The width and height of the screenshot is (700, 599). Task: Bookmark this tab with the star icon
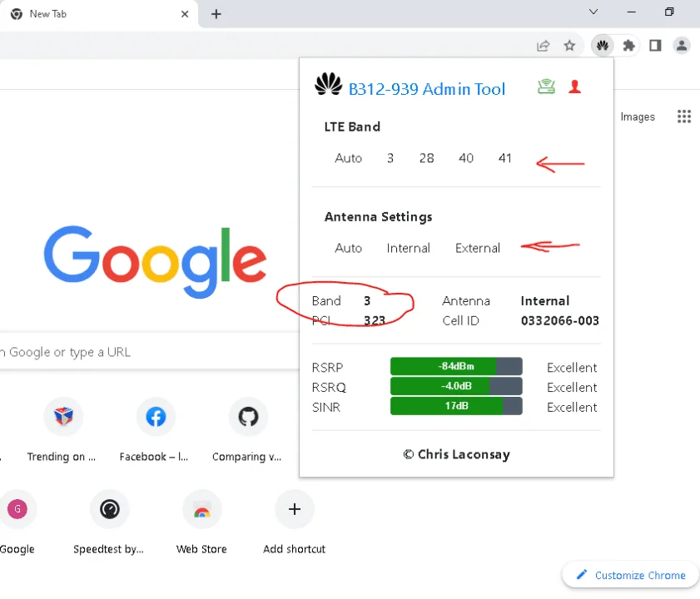pyautogui.click(x=569, y=45)
